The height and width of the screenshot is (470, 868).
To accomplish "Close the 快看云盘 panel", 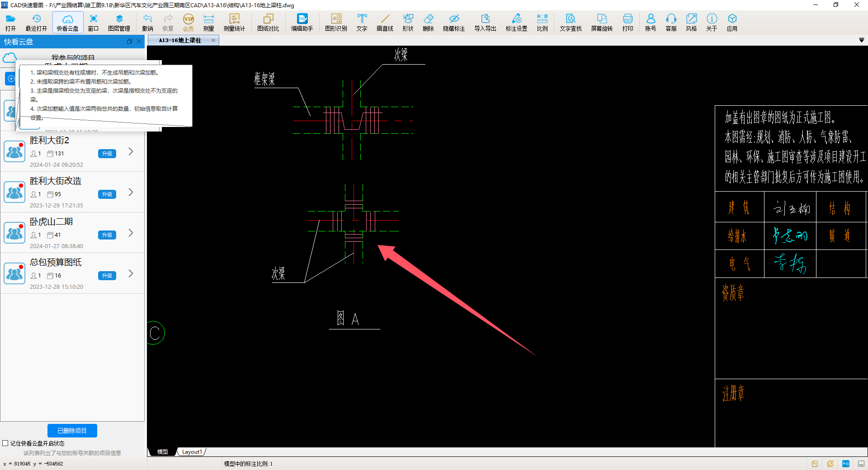I will 139,42.
